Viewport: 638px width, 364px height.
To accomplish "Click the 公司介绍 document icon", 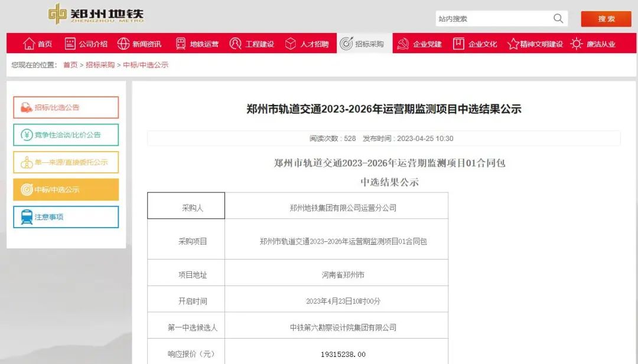I will 70,44.
